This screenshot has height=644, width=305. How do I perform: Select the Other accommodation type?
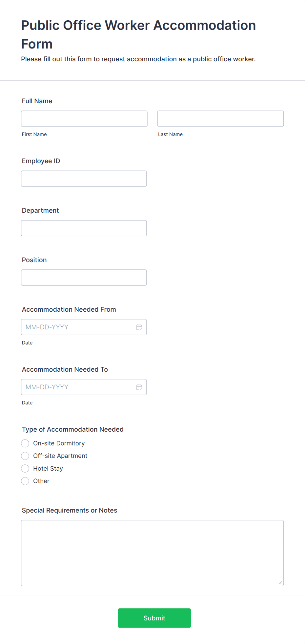tap(25, 481)
